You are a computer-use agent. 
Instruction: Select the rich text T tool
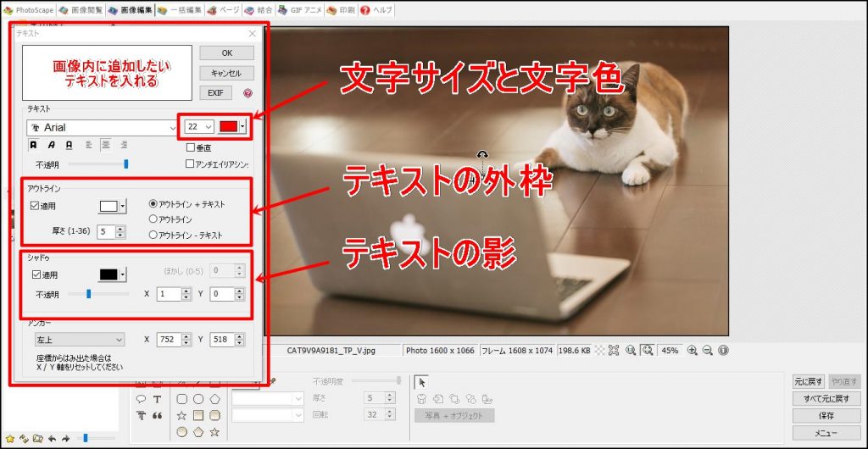tap(141, 416)
